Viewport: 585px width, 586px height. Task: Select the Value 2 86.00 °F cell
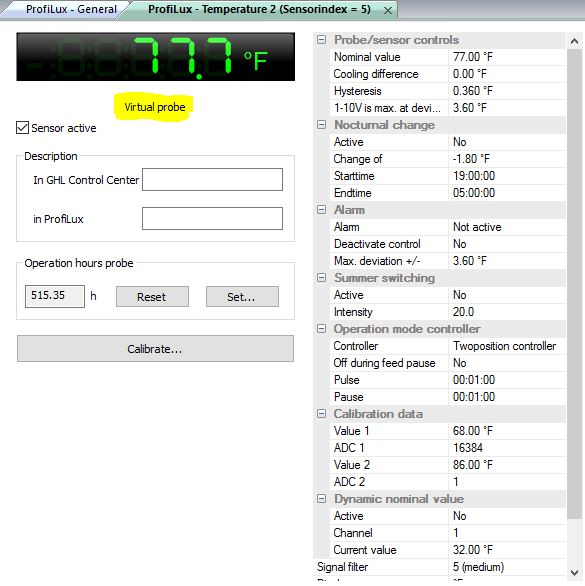pos(507,465)
